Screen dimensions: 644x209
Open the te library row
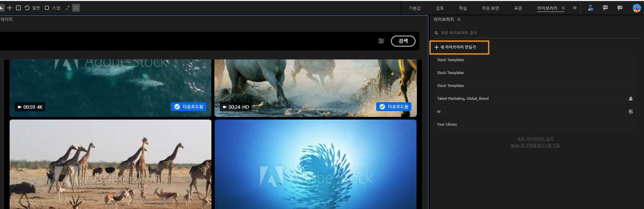535,112
